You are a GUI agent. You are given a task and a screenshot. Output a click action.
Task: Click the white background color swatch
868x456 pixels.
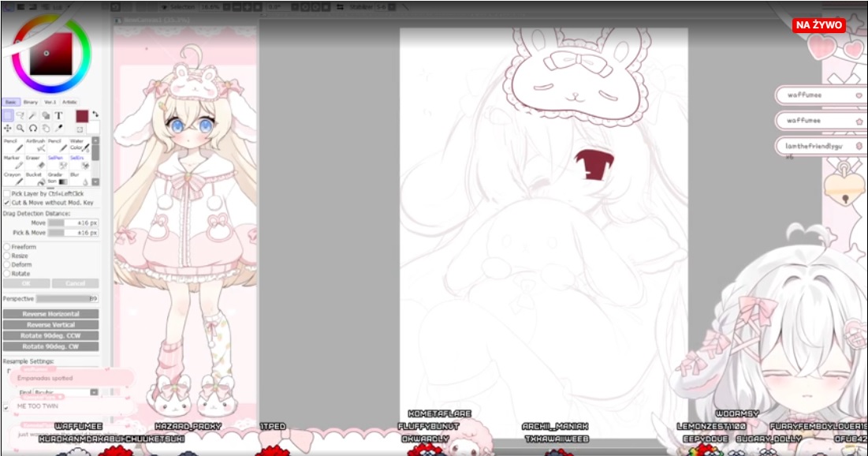tap(92, 128)
